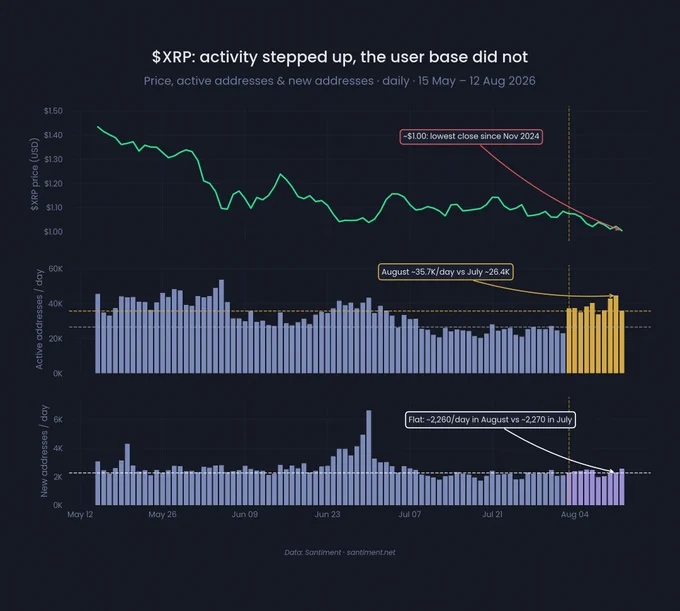This screenshot has width=680, height=611.
Task: Click the red arrow tip at the price line's end
Action: click(x=618, y=229)
